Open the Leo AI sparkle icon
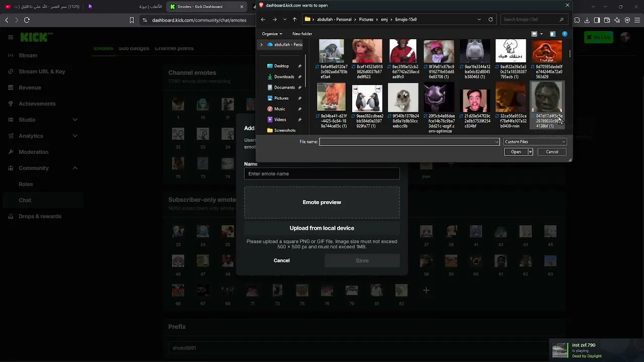 click(617, 20)
